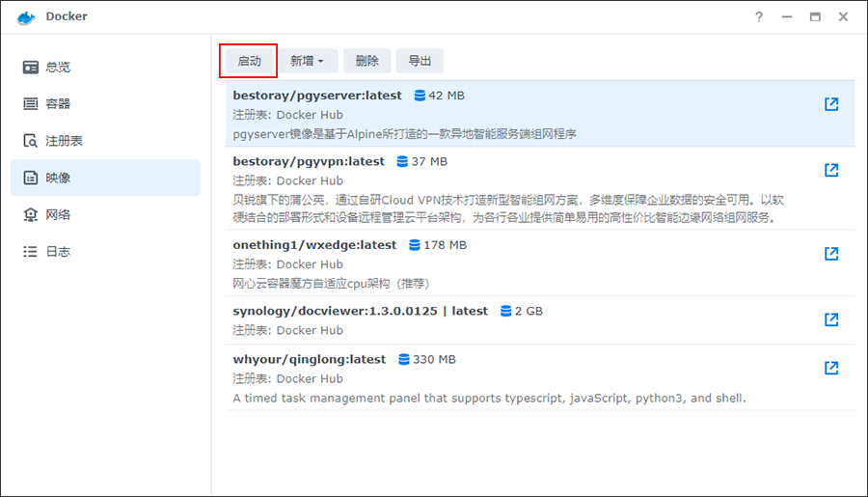Open external link for onething1/wxedge
This screenshot has height=497, width=868.
tap(831, 253)
